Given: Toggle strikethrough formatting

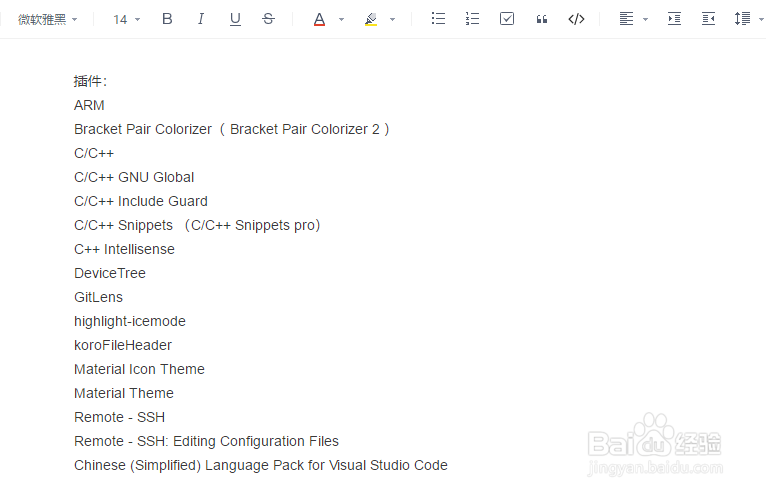Looking at the screenshot, I should coord(268,19).
